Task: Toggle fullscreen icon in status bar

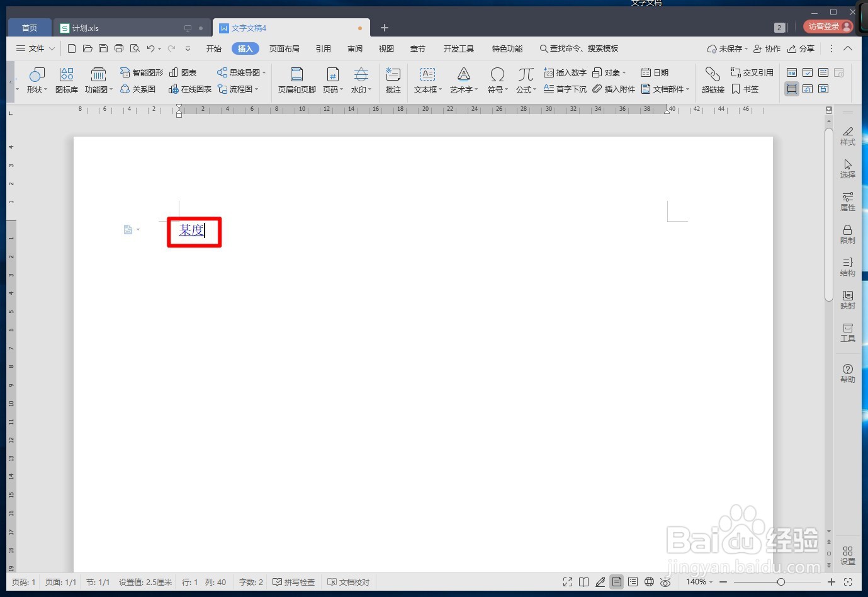Action: click(568, 582)
